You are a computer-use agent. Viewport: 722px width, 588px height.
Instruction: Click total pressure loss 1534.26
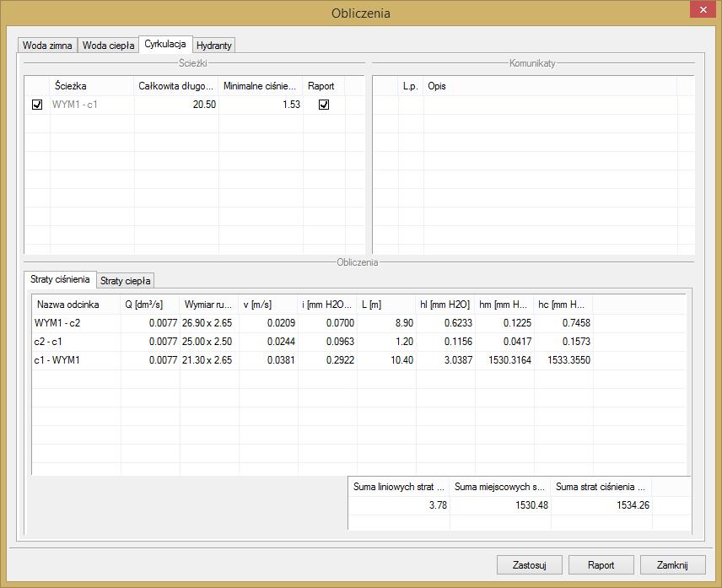coord(633,505)
